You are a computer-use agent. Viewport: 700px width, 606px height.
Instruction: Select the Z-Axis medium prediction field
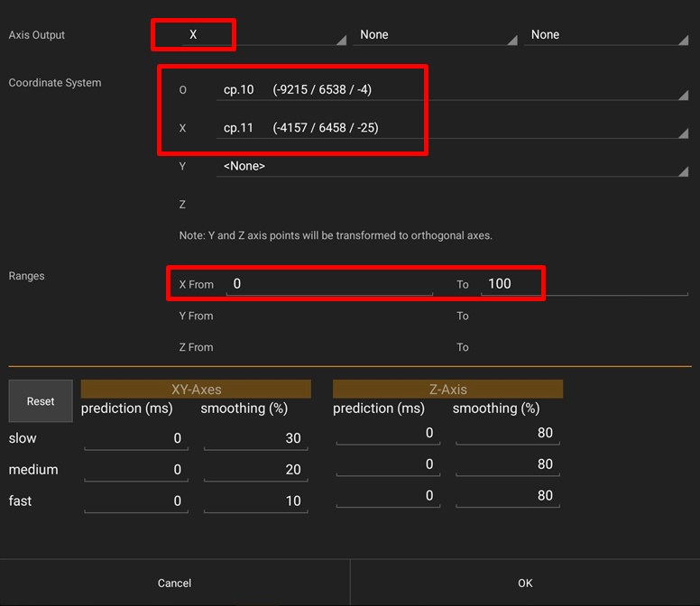pos(388,465)
